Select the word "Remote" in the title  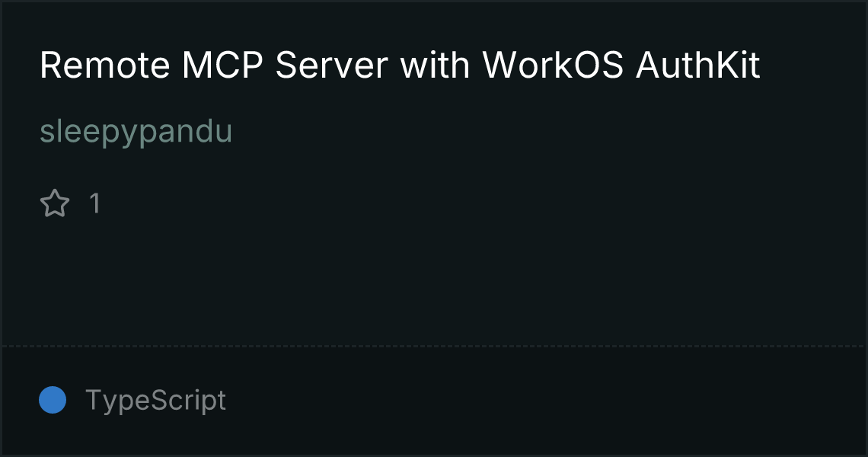[x=104, y=65]
